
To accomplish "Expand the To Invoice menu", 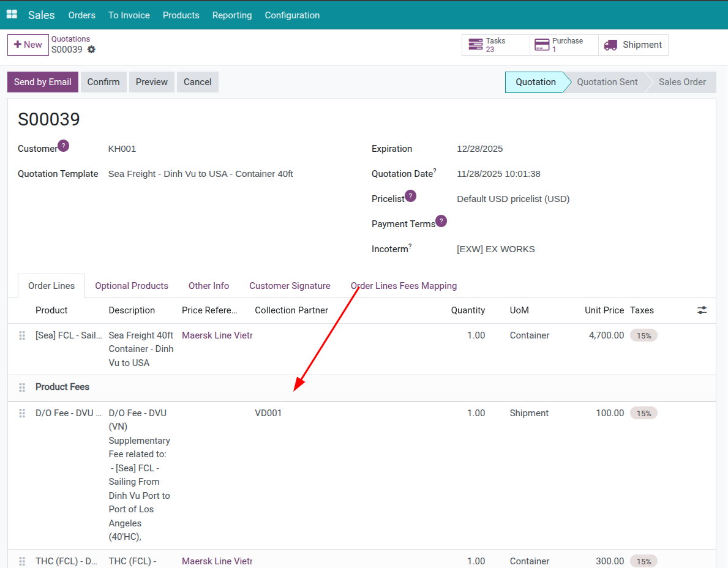I will point(129,15).
